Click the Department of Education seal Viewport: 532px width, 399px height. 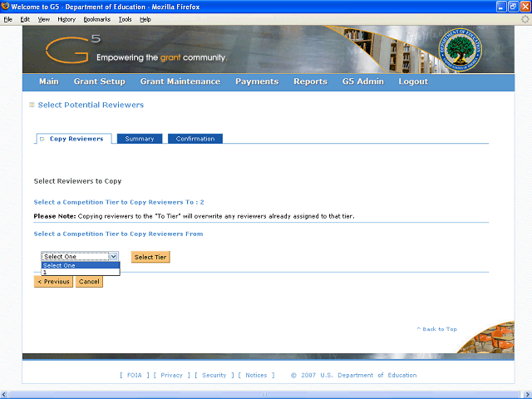[x=460, y=50]
